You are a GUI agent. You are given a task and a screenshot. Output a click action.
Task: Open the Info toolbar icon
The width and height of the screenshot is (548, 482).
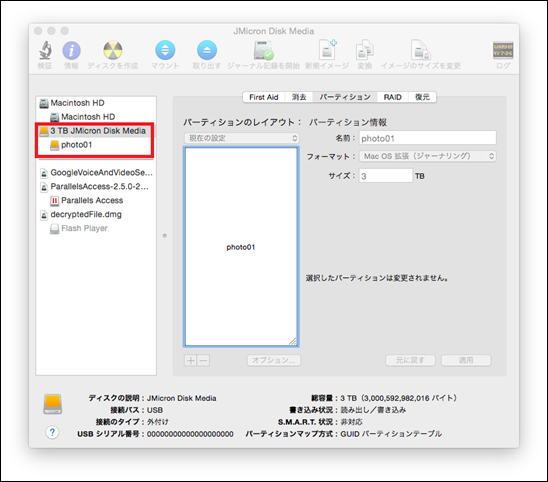point(71,50)
